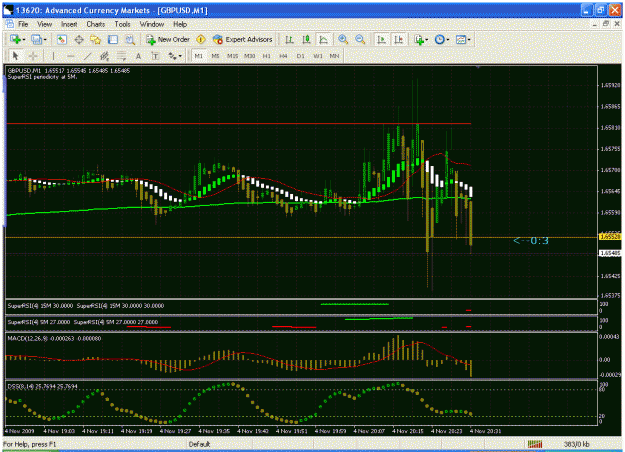Screen dimensions: 625x452
Task: Expand the Indicators list dropdown arrow
Action: 426,40
